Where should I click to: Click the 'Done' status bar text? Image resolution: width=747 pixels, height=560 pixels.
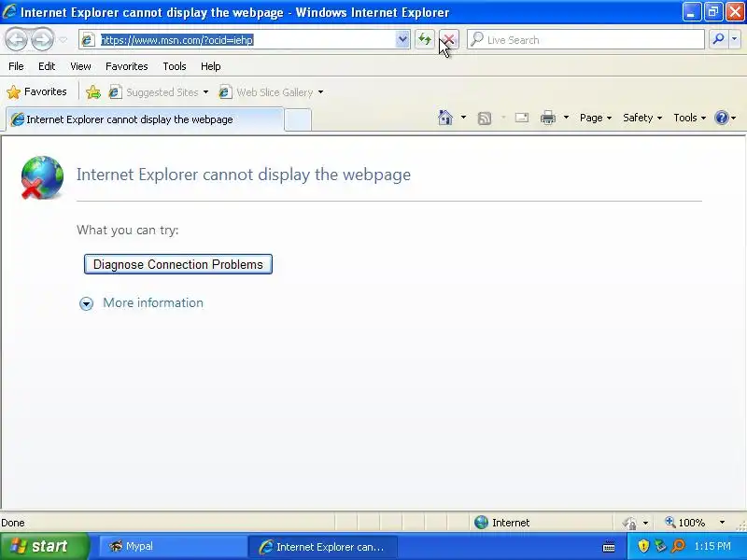13,523
